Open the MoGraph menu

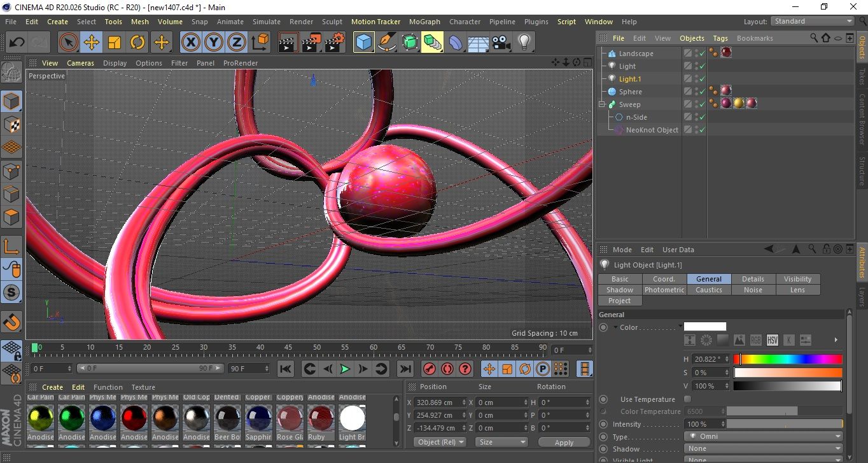point(424,22)
